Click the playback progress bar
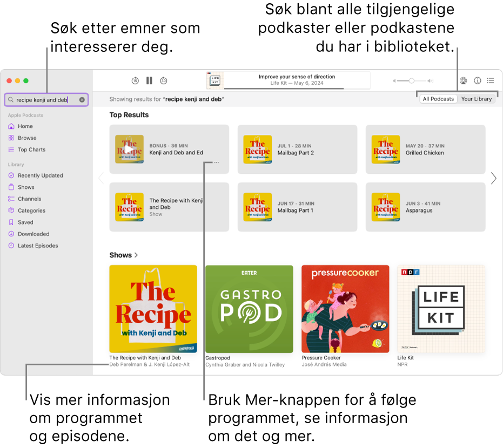The image size is (503, 448). point(297,88)
